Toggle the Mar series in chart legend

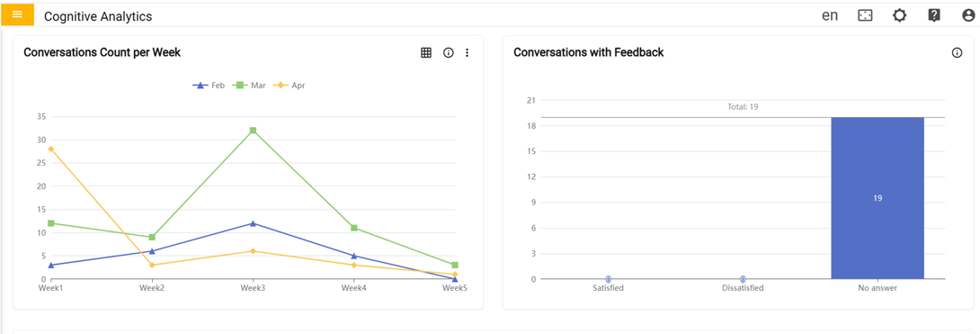point(249,86)
